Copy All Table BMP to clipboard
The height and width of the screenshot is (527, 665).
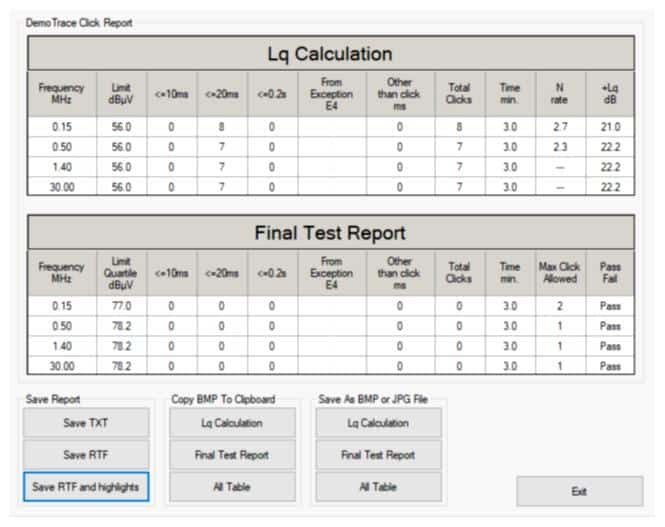click(x=232, y=487)
